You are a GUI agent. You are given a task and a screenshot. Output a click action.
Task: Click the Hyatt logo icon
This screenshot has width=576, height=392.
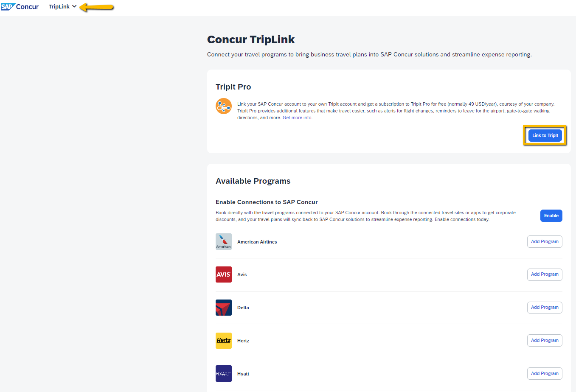tap(224, 374)
